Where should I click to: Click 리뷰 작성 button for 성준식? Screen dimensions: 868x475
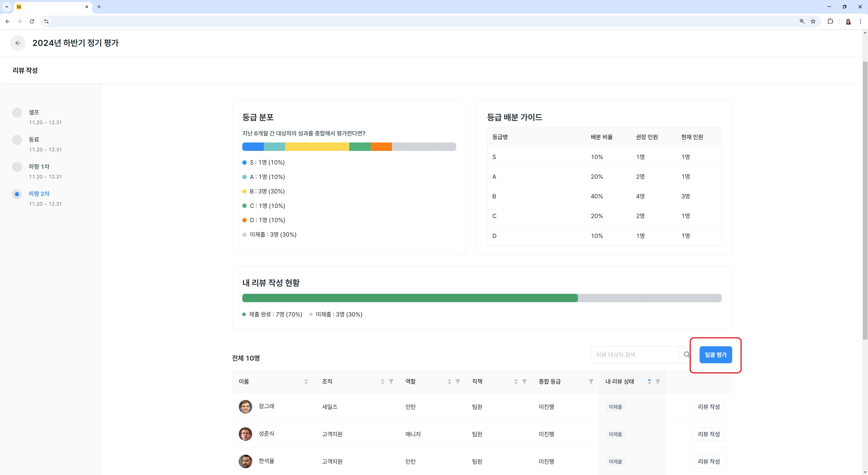point(709,434)
